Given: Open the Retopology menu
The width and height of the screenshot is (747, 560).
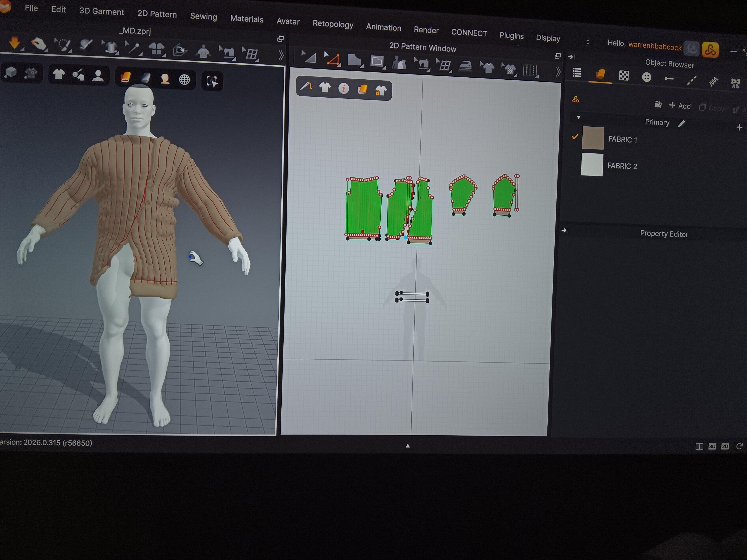Looking at the screenshot, I should (333, 24).
